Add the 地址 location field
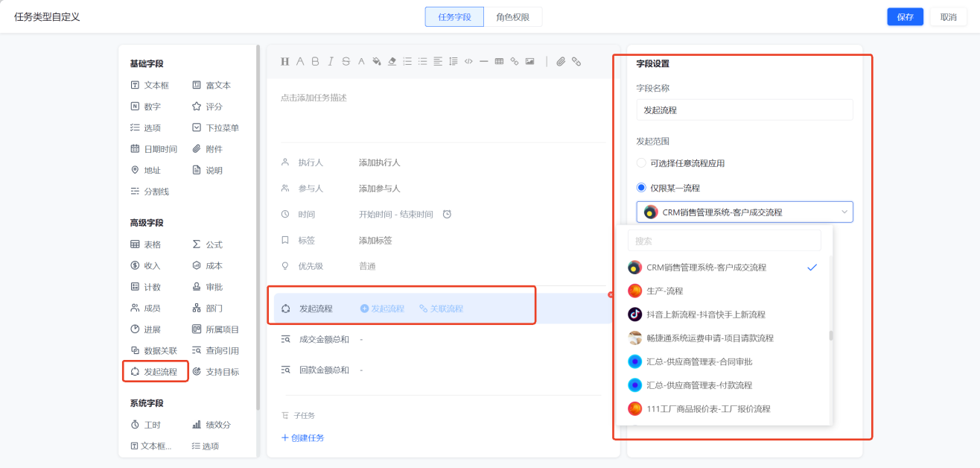This screenshot has height=468, width=980. tap(145, 170)
